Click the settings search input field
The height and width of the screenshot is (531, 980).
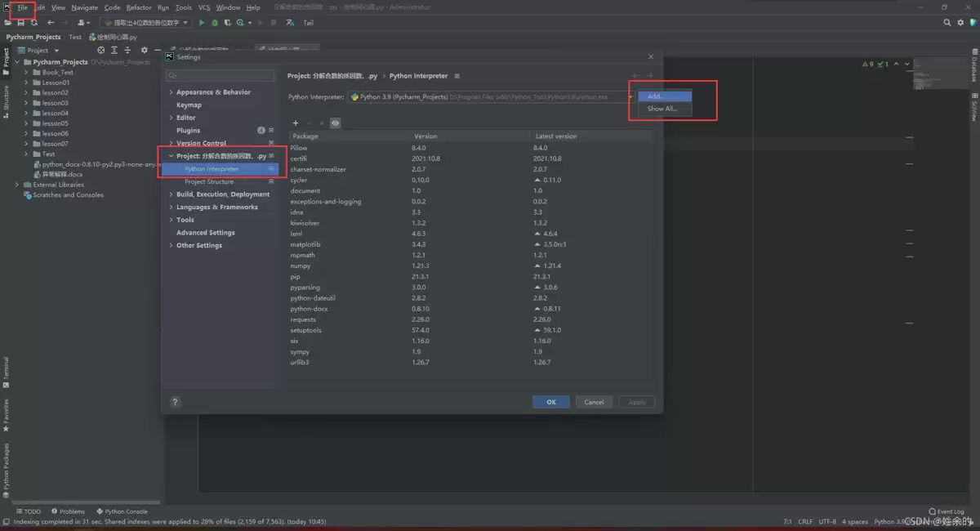tap(220, 75)
